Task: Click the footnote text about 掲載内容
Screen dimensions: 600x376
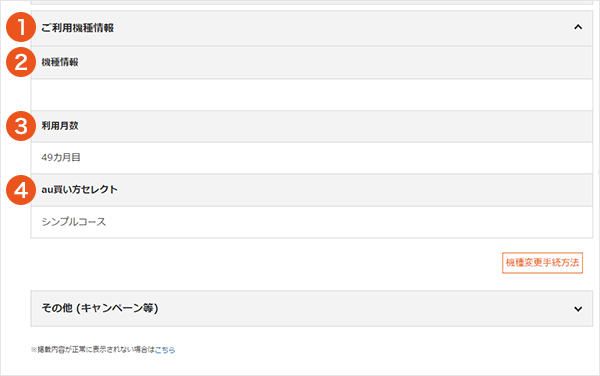Action: pos(93,350)
